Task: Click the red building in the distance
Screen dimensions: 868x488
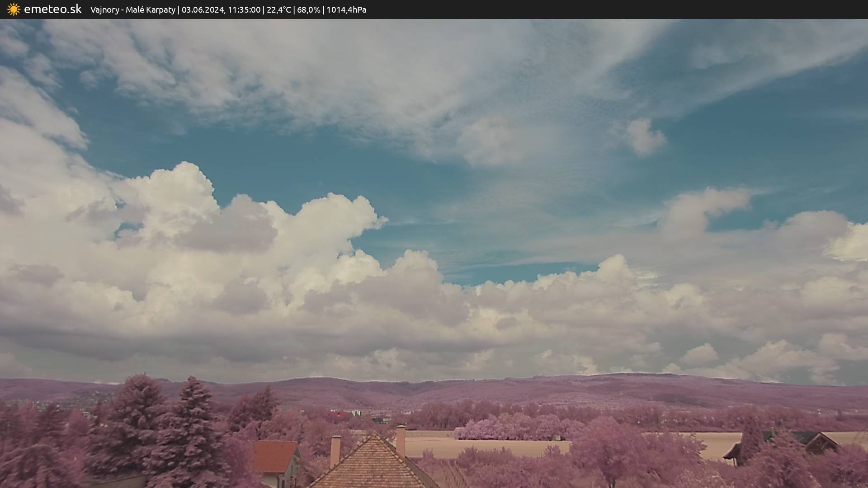Action: tap(339, 414)
